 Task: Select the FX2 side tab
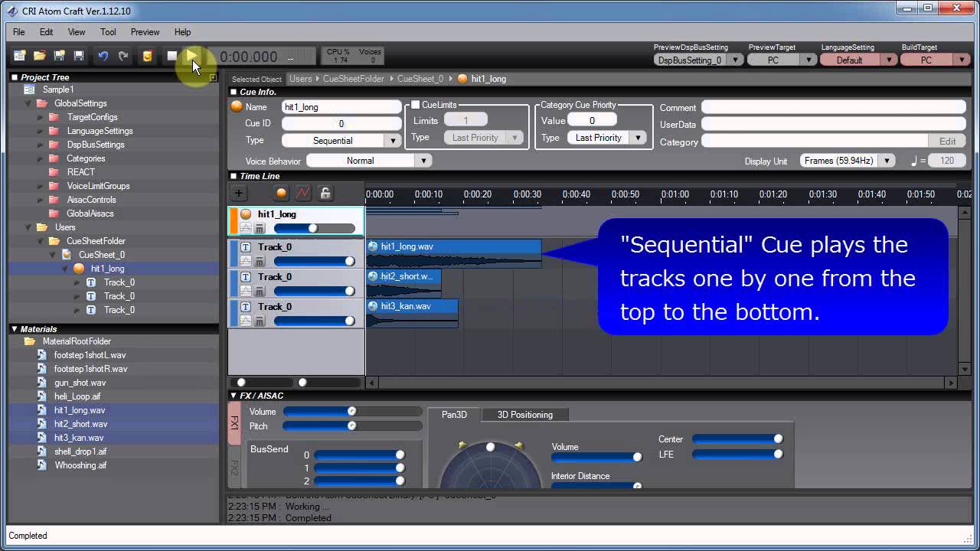coord(234,468)
